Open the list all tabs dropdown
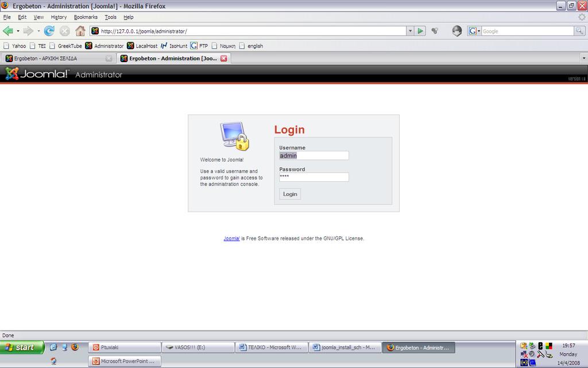Image resolution: width=588 pixels, height=368 pixels. click(583, 58)
